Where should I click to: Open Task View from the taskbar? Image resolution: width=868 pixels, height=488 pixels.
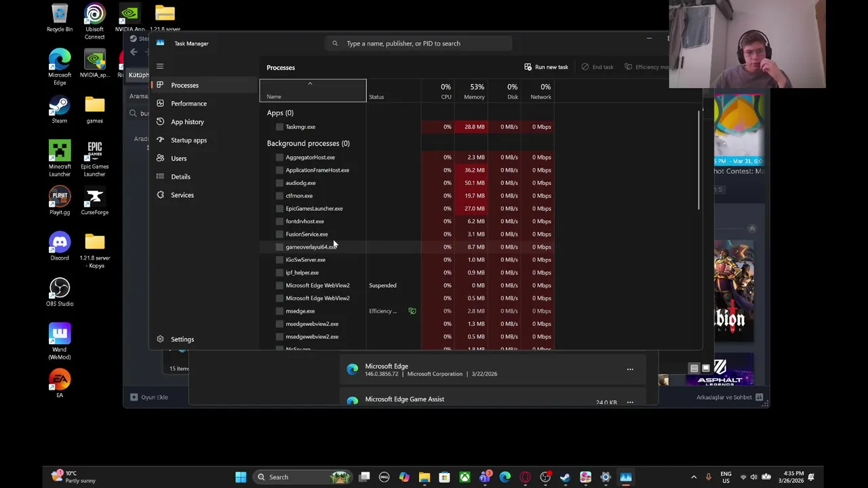364,477
